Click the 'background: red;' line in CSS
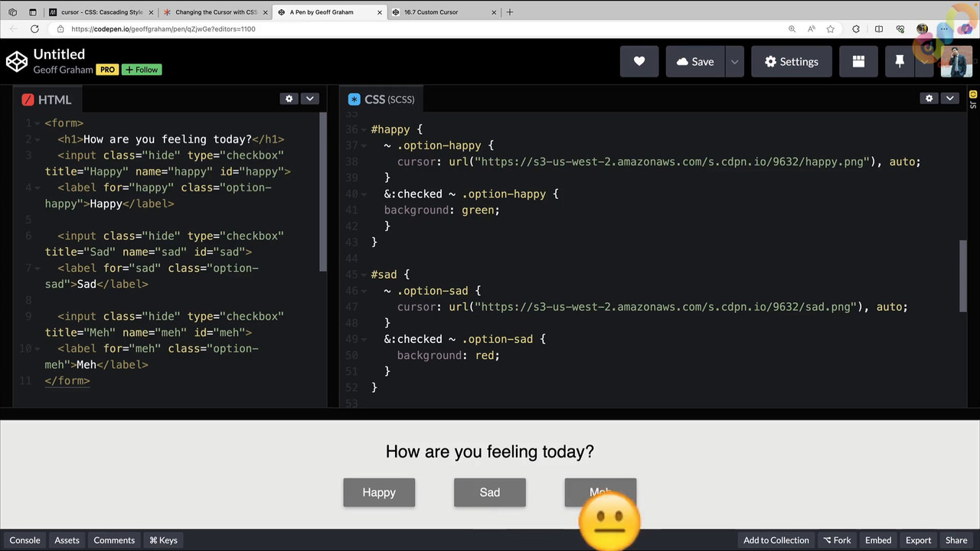Screen dimensions: 980x551 (x=448, y=355)
